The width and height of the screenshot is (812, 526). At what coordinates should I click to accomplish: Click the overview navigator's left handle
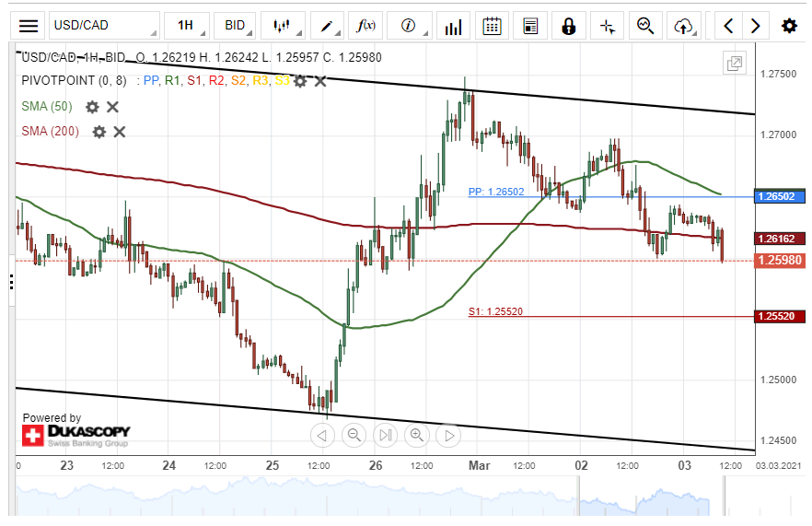click(x=579, y=496)
